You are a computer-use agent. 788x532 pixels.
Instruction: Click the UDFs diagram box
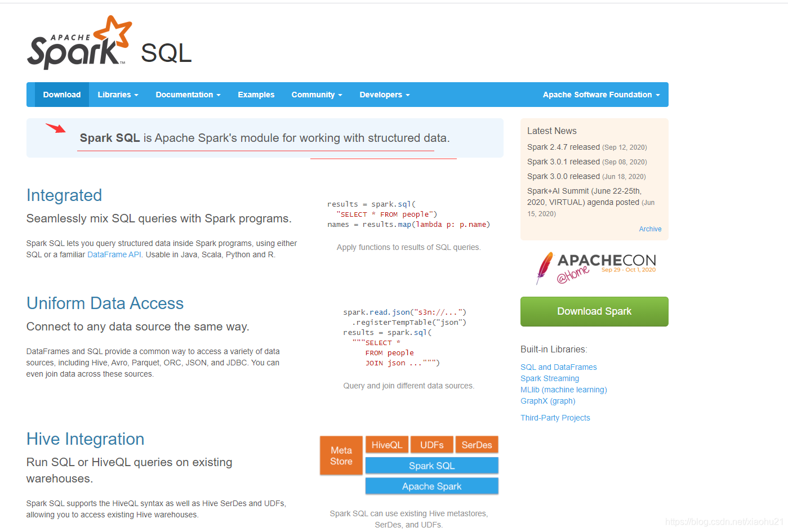pos(432,445)
